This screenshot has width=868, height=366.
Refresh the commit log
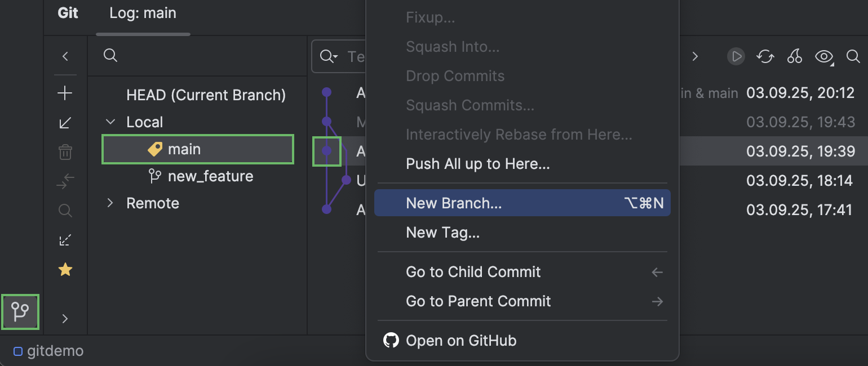pyautogui.click(x=765, y=56)
